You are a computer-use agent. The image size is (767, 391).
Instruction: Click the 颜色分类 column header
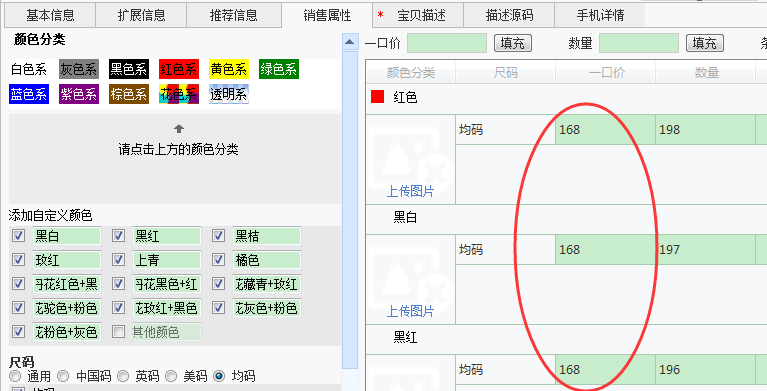410,72
